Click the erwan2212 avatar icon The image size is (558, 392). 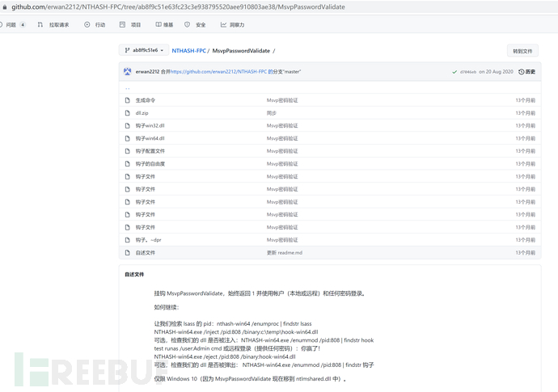tap(128, 71)
